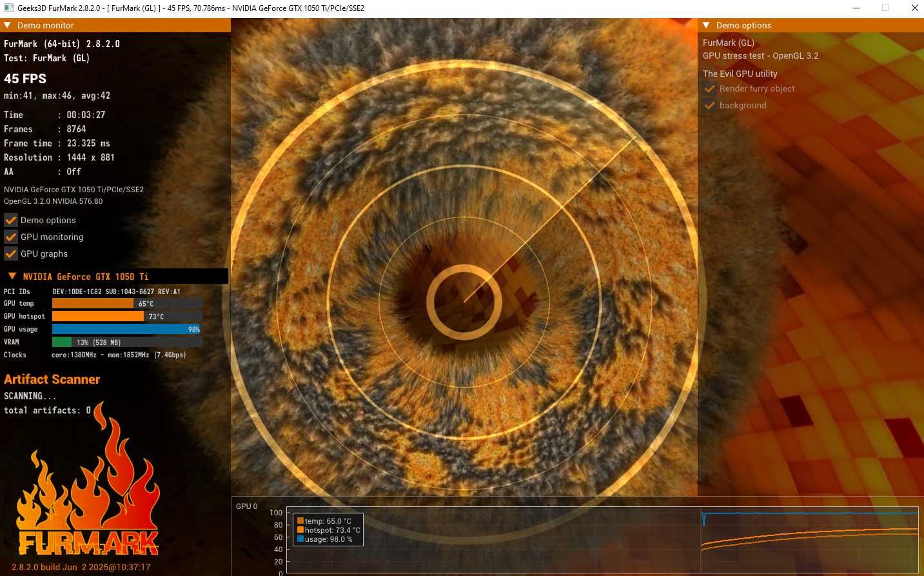This screenshot has height=576, width=924.
Task: Click the GPU 0 history graph plot
Action: click(x=602, y=540)
